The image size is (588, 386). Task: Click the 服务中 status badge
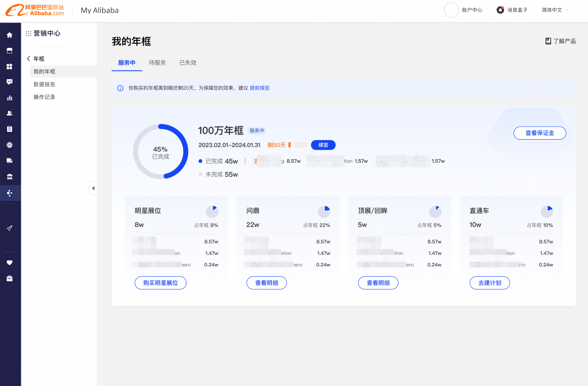tap(257, 130)
